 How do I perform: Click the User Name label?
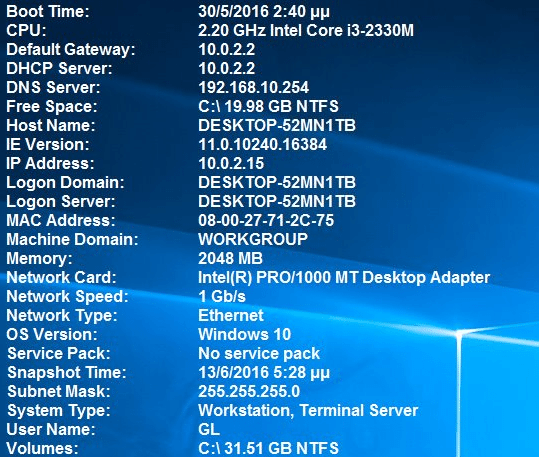51,429
